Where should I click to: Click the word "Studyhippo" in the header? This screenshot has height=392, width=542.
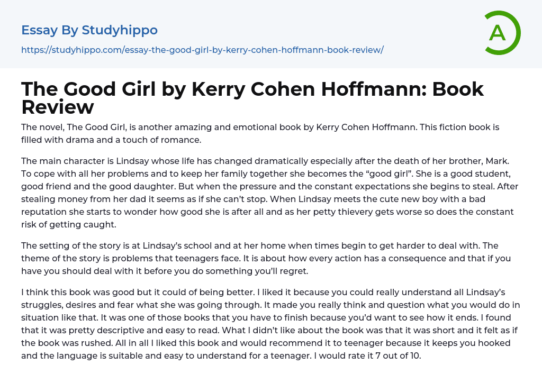120,30
